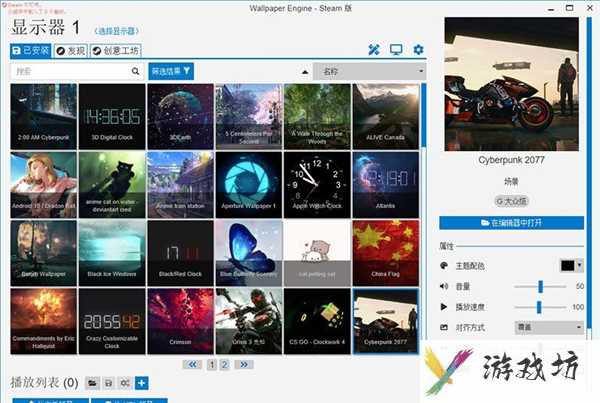Select the Cyberpunk 2077 wallpaper tile
Screen dimensions: 600x403
386,321
